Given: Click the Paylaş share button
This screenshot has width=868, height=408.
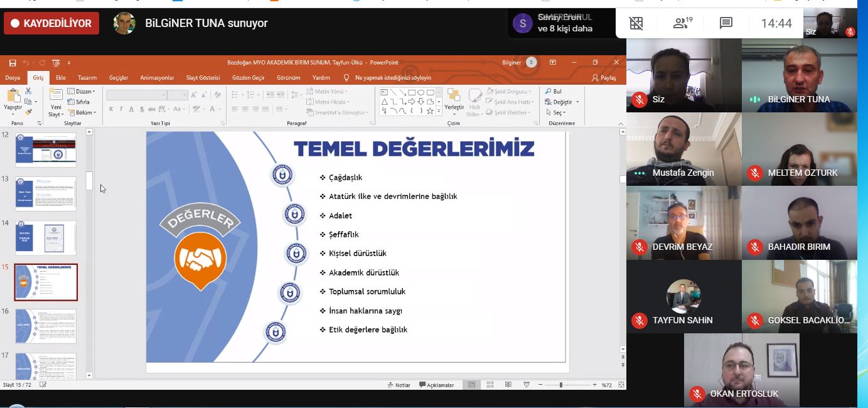Looking at the screenshot, I should click(604, 78).
